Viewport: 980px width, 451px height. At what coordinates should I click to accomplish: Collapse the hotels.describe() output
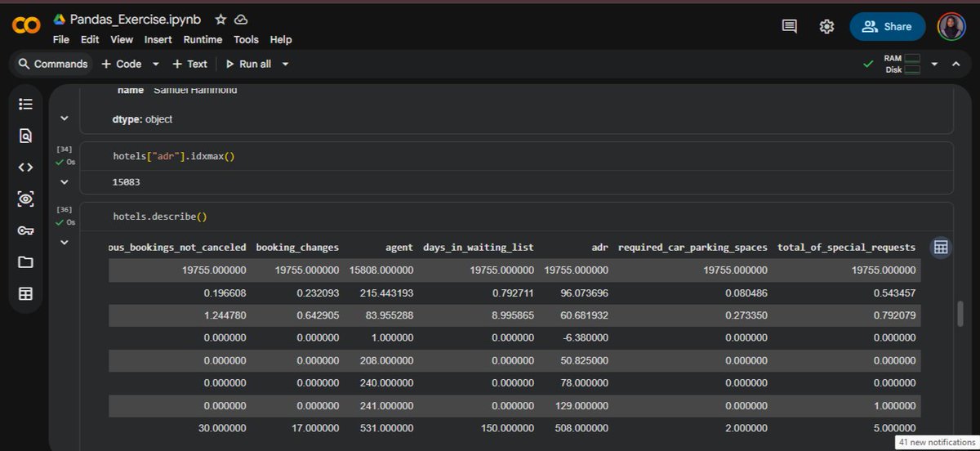point(64,243)
